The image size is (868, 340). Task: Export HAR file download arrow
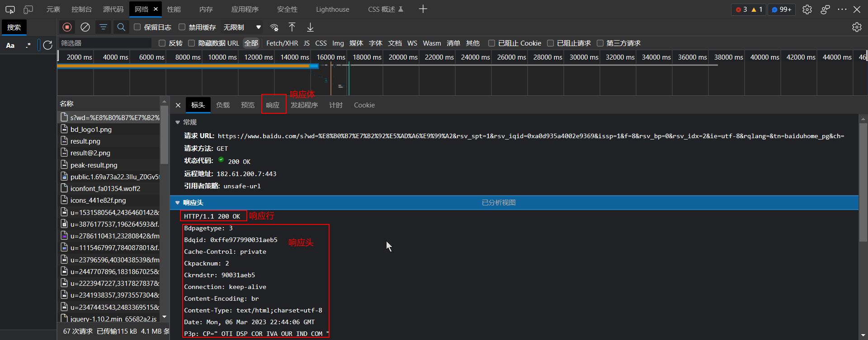point(310,28)
